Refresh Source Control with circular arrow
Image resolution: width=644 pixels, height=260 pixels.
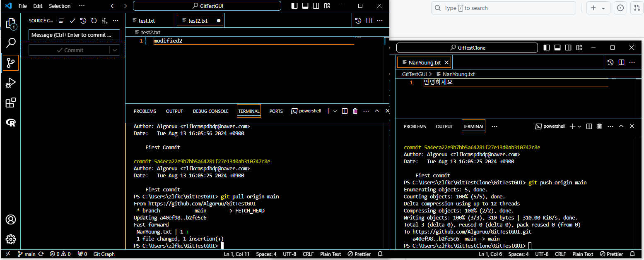(x=94, y=21)
